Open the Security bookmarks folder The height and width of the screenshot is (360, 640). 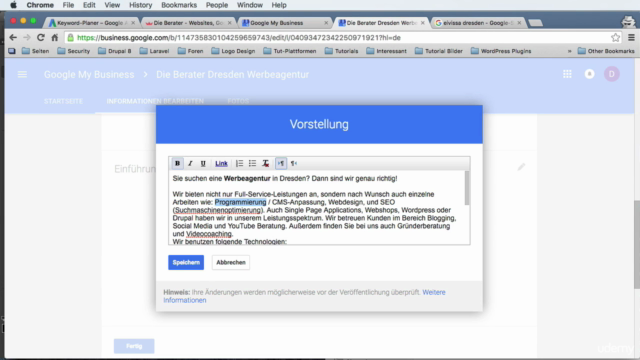pyautogui.click(x=74, y=51)
